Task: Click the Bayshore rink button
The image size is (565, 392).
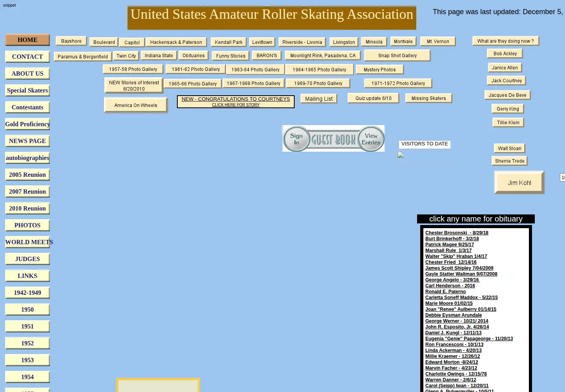Action: point(71,41)
